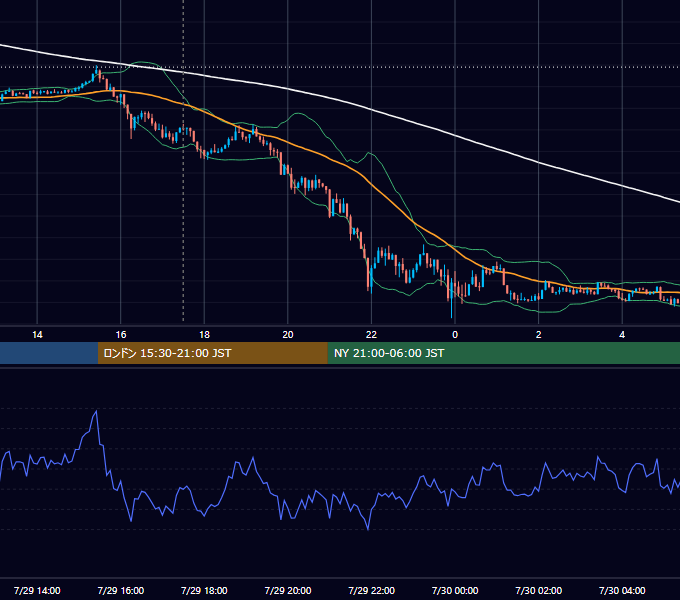The image size is (680, 600).
Task: Click the 7/29 22:00 date label
Action: coord(372,590)
